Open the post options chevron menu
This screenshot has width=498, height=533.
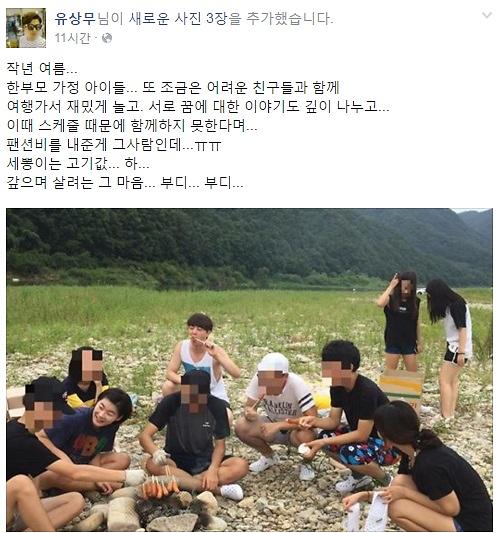pyautogui.click(x=487, y=15)
